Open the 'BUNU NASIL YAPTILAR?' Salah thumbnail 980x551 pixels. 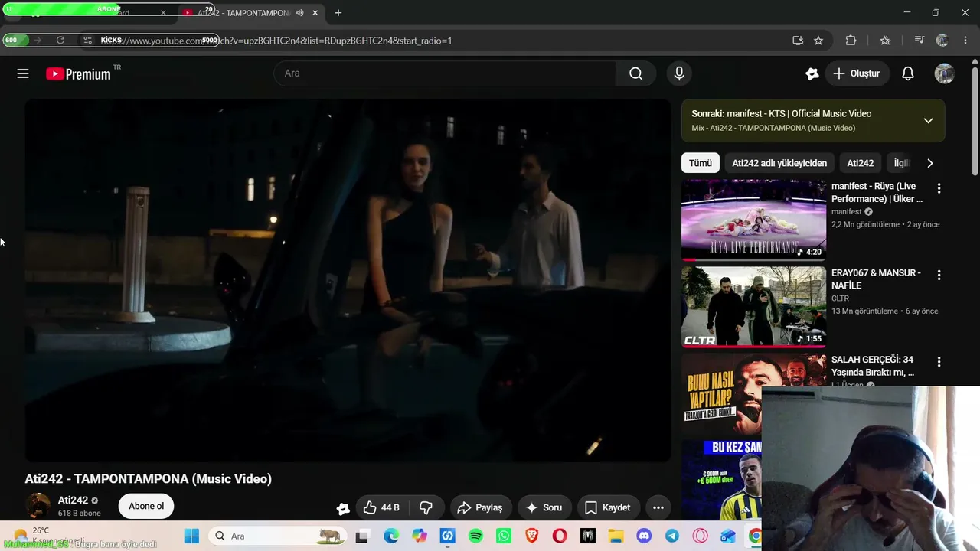tap(721, 393)
